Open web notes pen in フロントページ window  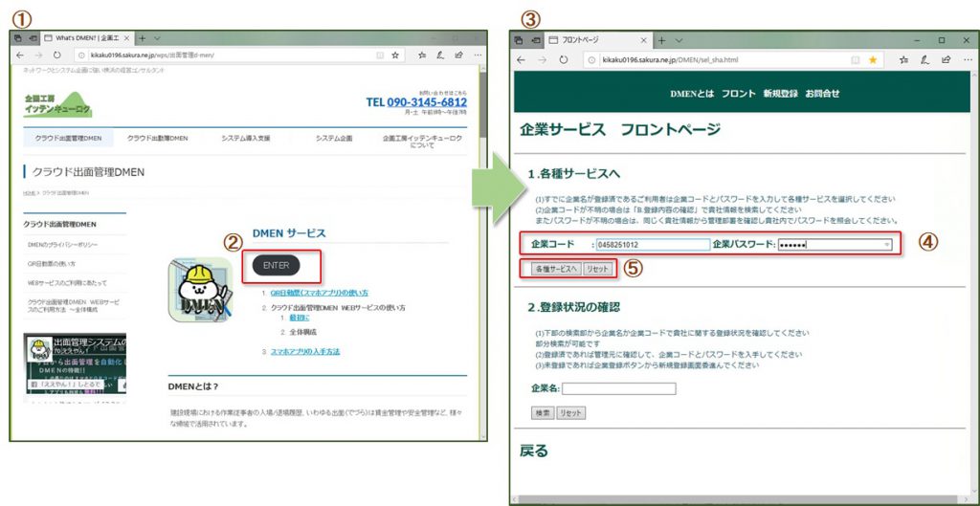tap(925, 60)
